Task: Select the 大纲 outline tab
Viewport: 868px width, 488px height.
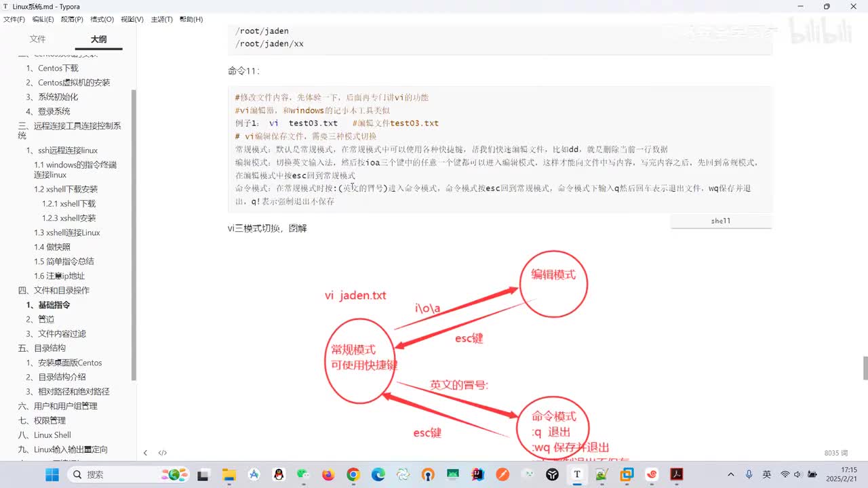Action: pos(98,39)
